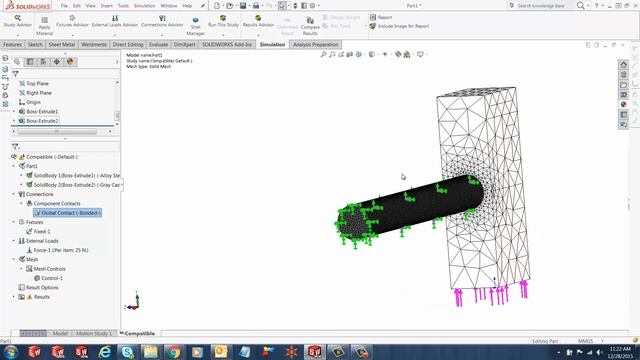Open the Edit menu
The image size is (640, 360).
click(x=77, y=6)
